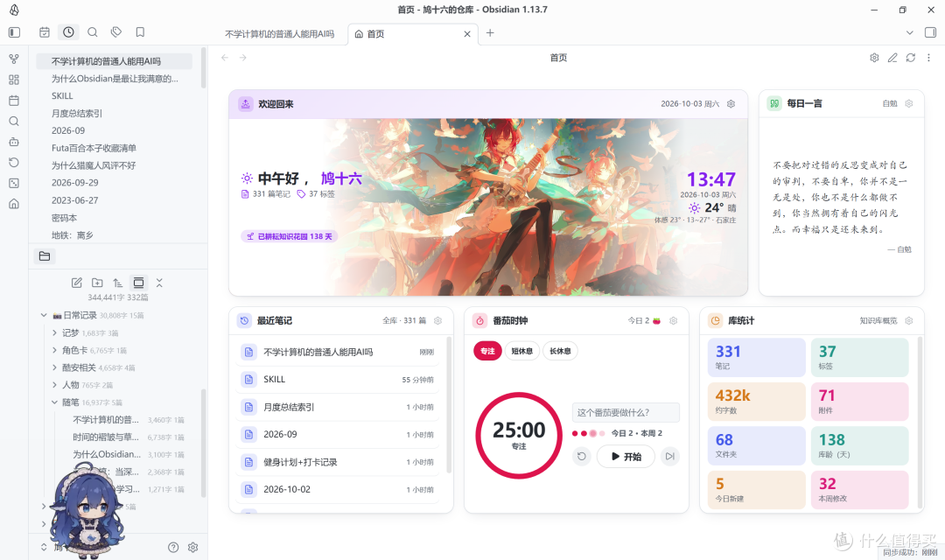Open SKILL in recent notes card
The height and width of the screenshot is (560, 945).
click(x=338, y=379)
